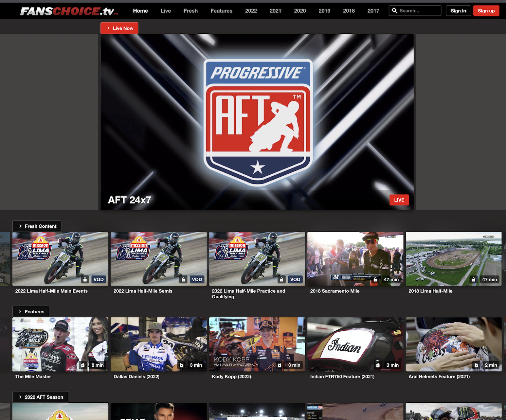506x420 pixels.
Task: Expand the 2022 AFT Season section
Action: (40, 397)
